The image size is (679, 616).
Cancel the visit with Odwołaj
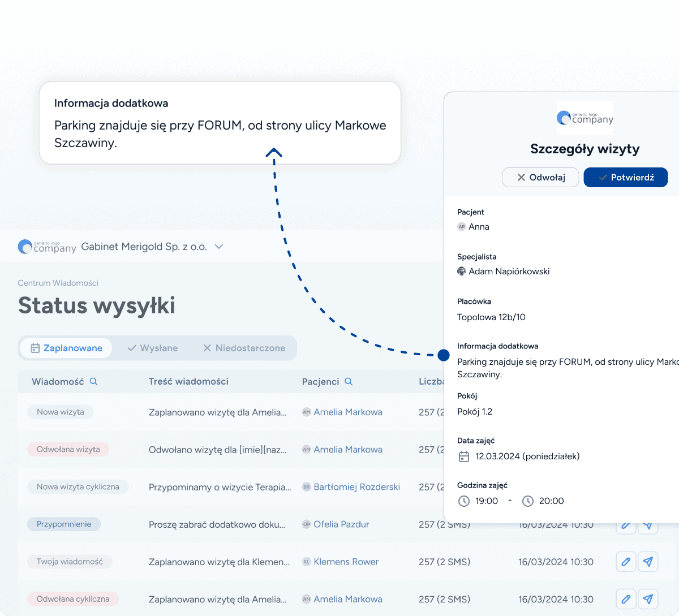pyautogui.click(x=540, y=177)
